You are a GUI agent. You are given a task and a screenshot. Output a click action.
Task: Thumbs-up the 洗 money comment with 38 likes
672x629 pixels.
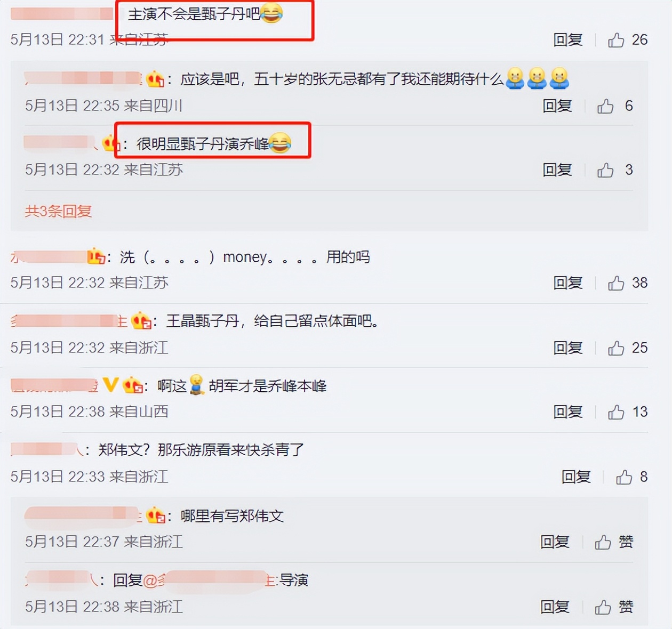(616, 283)
